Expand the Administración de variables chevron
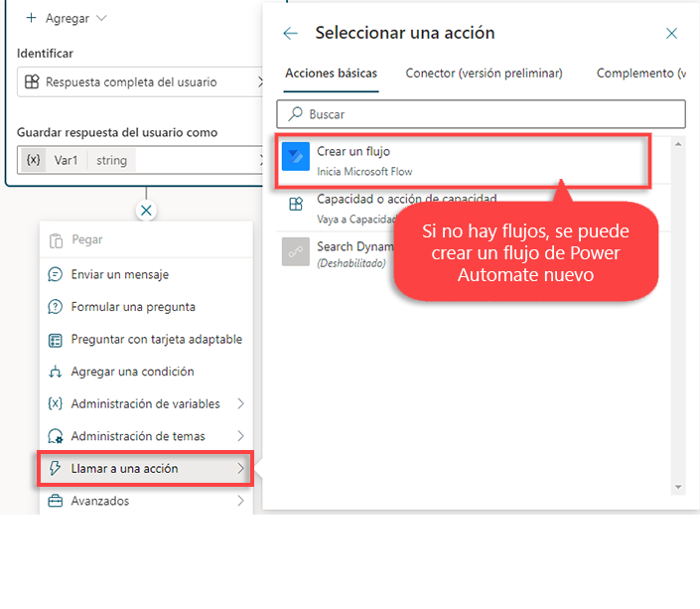This screenshot has width=700, height=609. [240, 404]
